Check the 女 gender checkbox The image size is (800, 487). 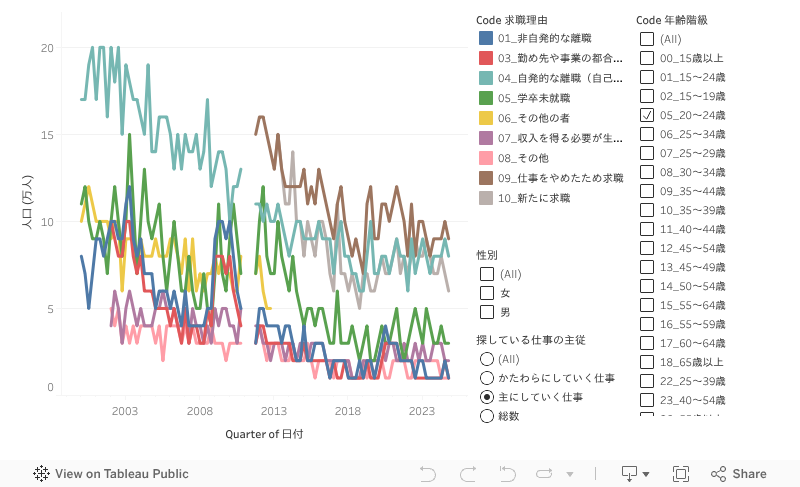[487, 293]
